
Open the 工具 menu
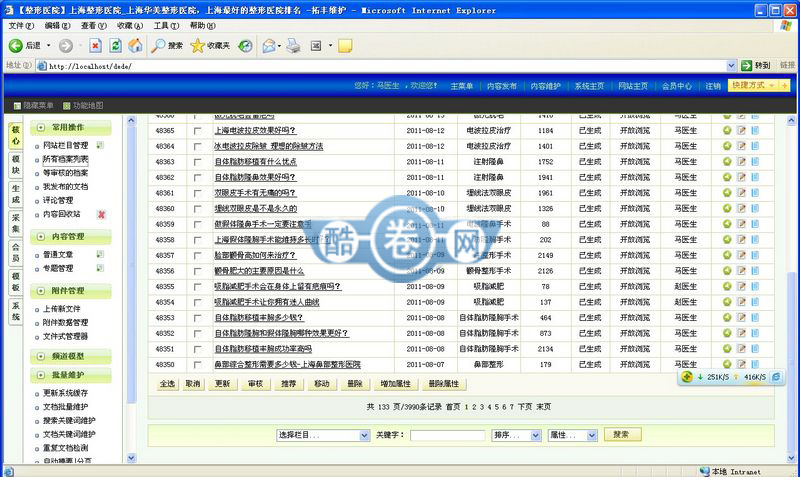[166, 26]
